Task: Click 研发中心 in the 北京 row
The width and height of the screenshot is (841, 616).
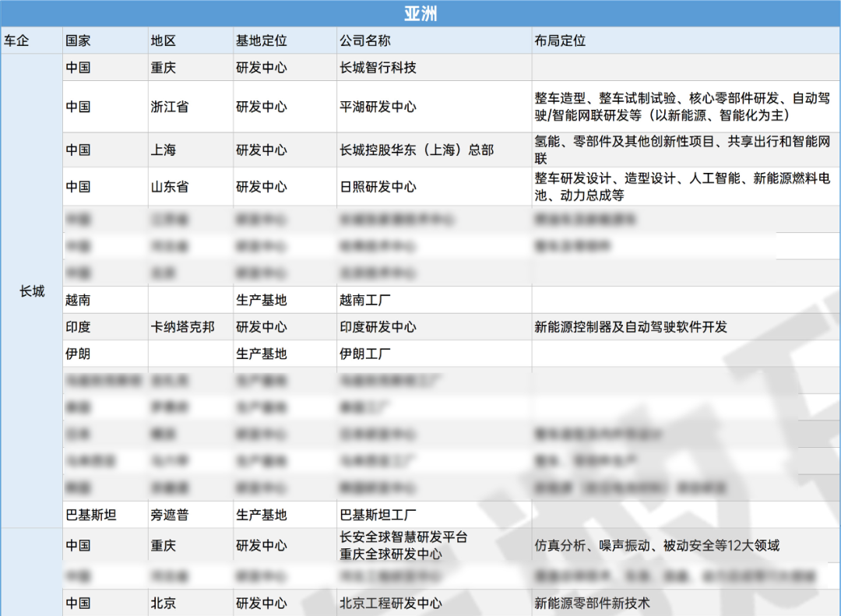Action: point(261,603)
